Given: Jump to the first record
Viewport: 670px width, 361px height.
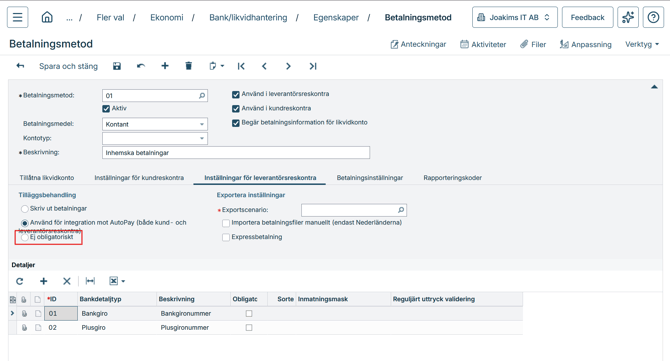Looking at the screenshot, I should click(241, 66).
